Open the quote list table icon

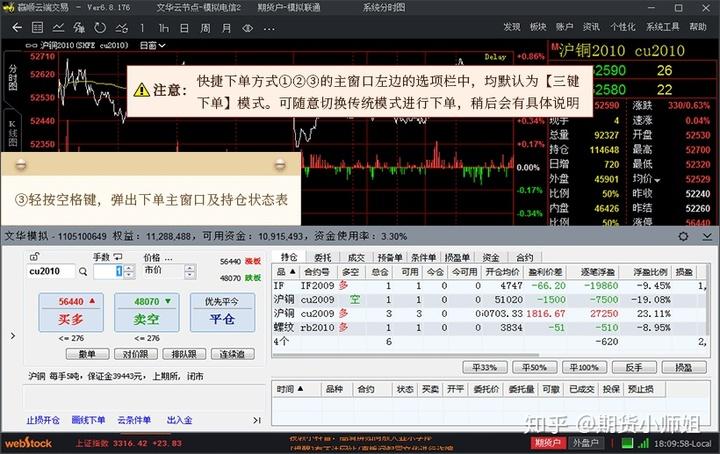(x=37, y=28)
